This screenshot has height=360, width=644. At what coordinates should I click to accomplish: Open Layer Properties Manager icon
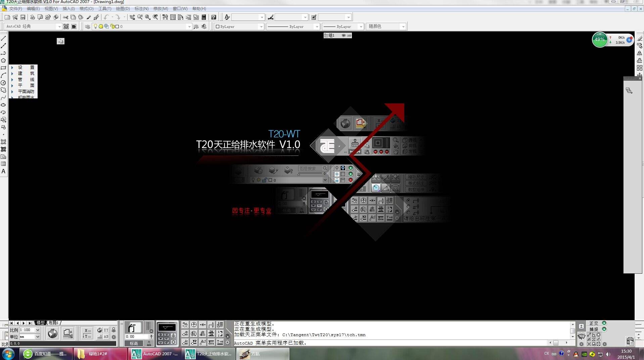[87, 27]
